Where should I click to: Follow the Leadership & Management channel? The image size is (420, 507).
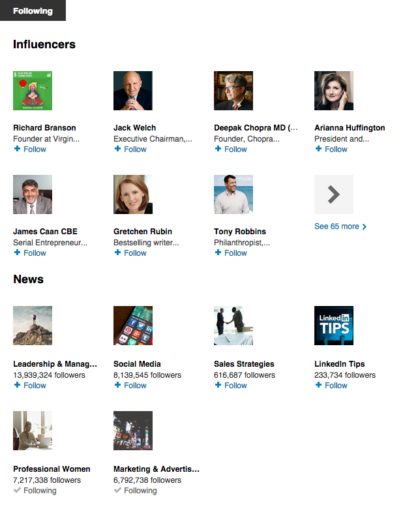[30, 386]
